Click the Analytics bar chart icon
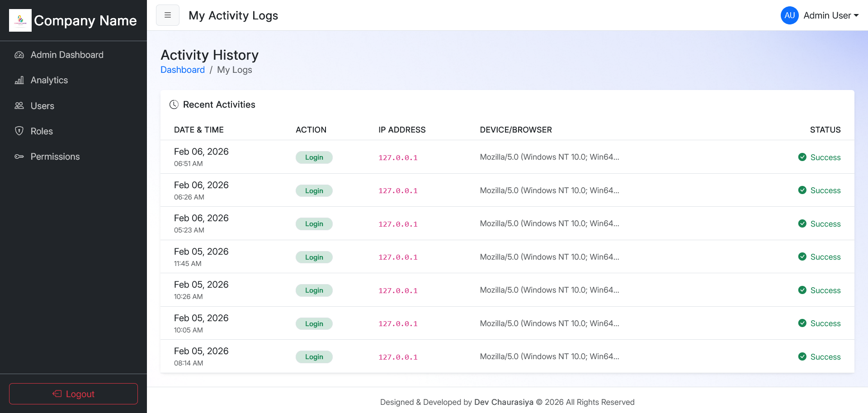 [x=19, y=81]
